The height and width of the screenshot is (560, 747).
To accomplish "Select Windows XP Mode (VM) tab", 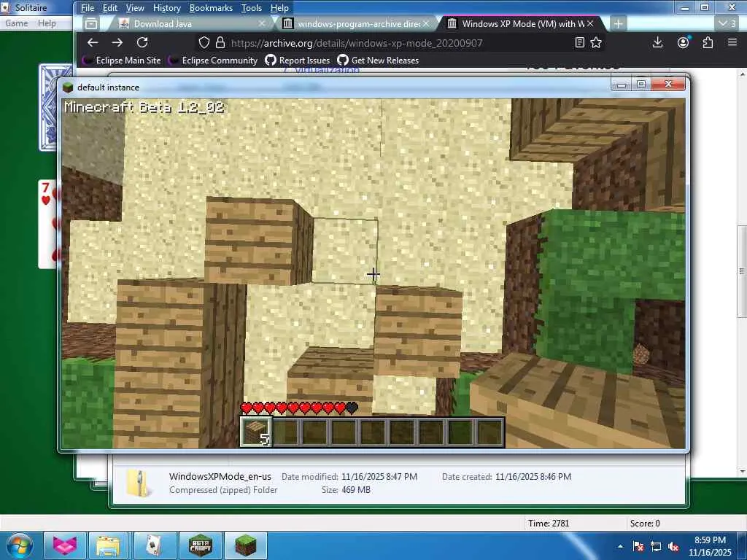I will 523,24.
